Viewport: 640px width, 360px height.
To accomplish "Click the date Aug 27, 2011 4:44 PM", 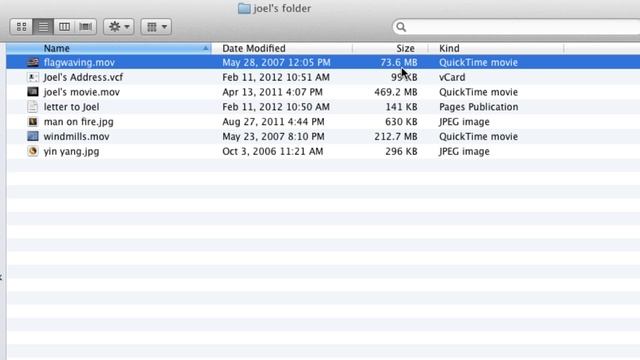I will [273, 122].
